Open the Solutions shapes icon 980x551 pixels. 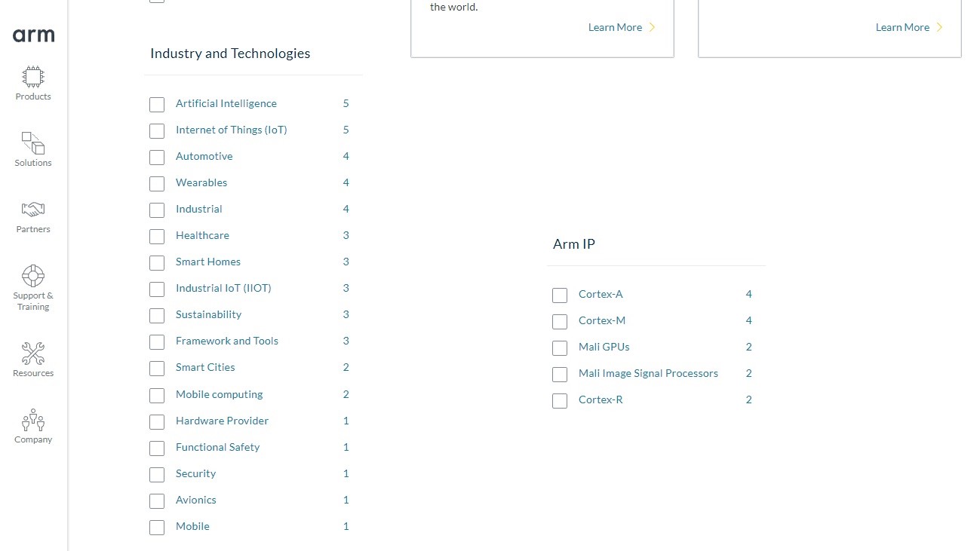coord(33,143)
